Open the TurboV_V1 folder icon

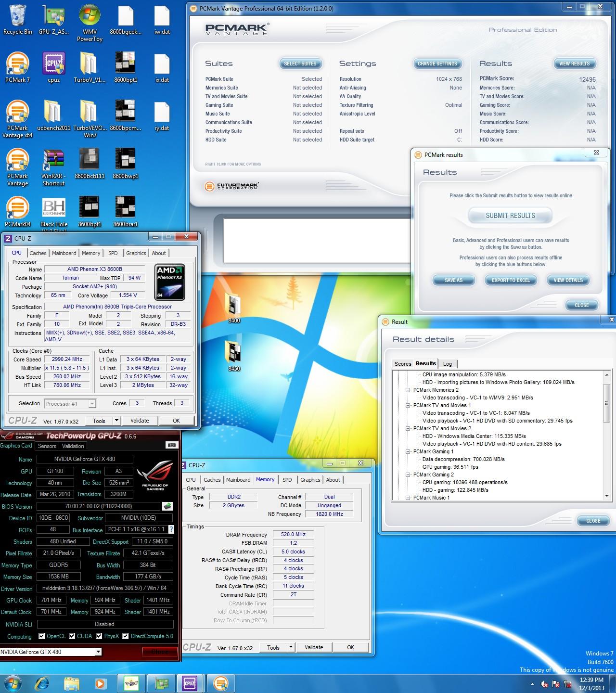click(90, 67)
